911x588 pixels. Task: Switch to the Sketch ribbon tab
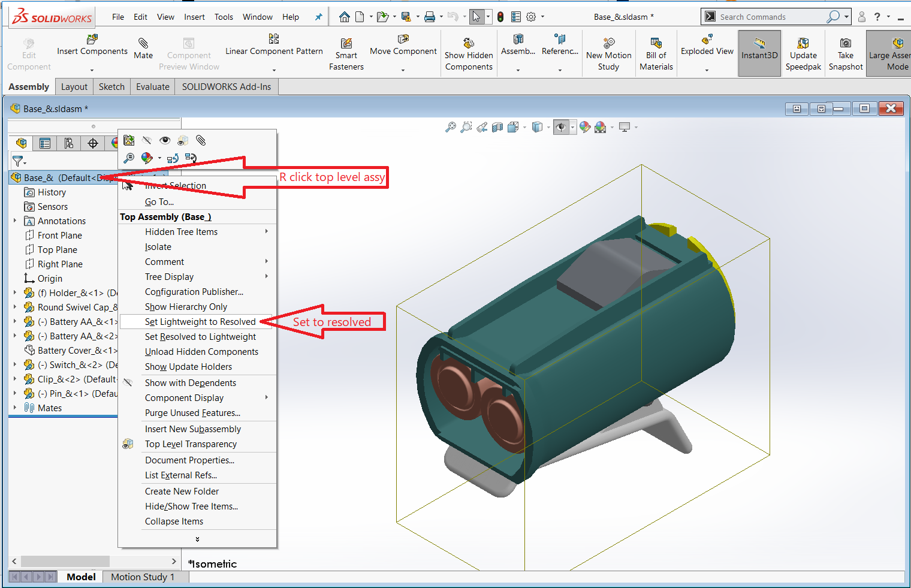point(111,87)
